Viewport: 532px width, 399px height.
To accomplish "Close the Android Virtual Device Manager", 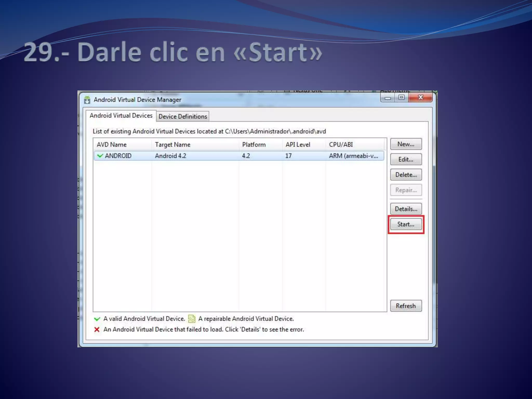I will point(420,98).
